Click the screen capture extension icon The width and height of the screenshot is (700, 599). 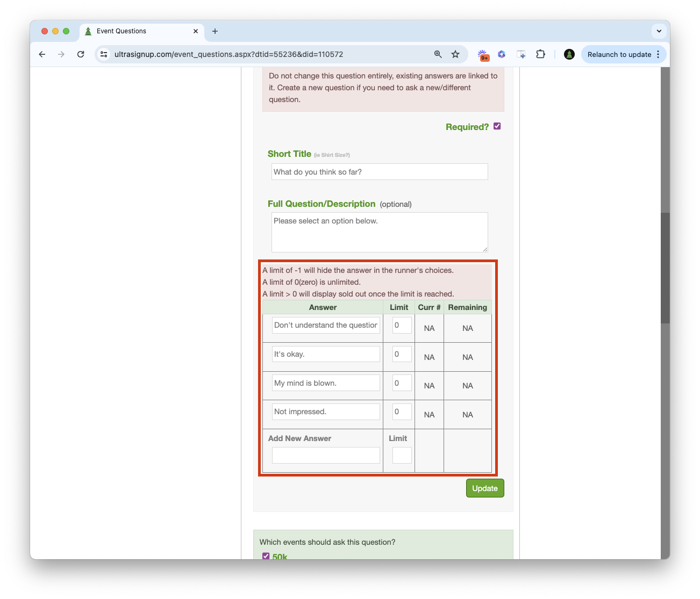tap(521, 54)
